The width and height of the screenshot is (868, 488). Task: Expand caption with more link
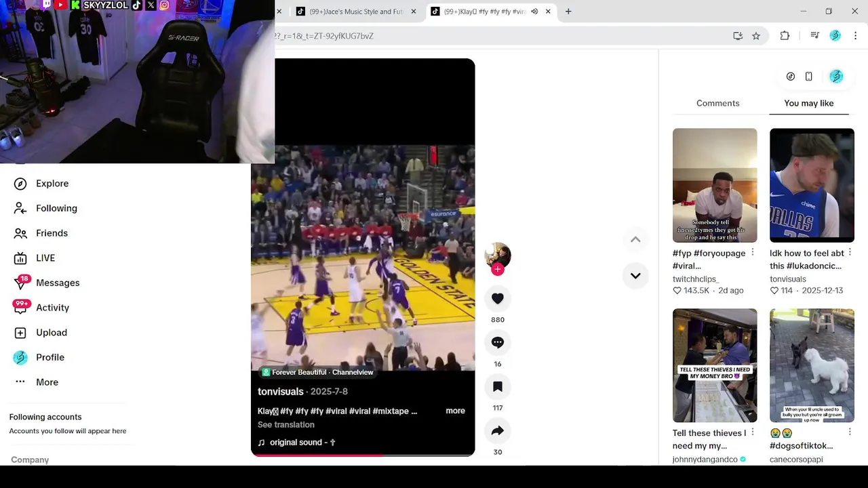pyautogui.click(x=455, y=411)
